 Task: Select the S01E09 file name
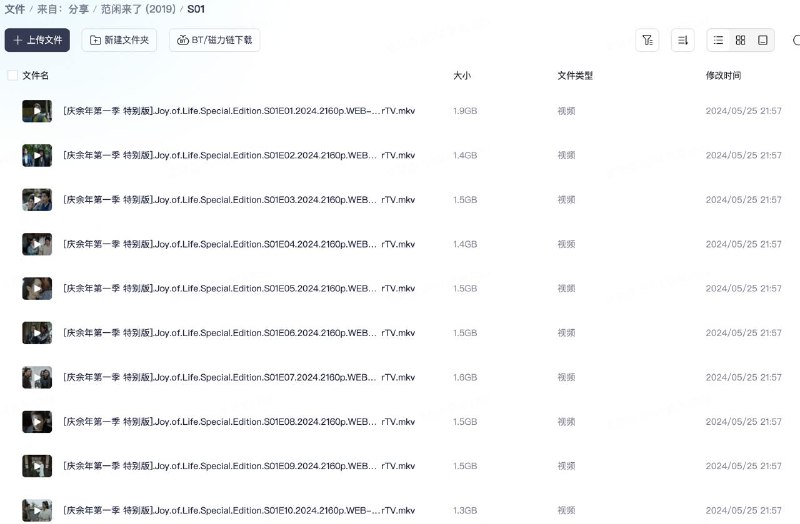pyautogui.click(x=239, y=466)
